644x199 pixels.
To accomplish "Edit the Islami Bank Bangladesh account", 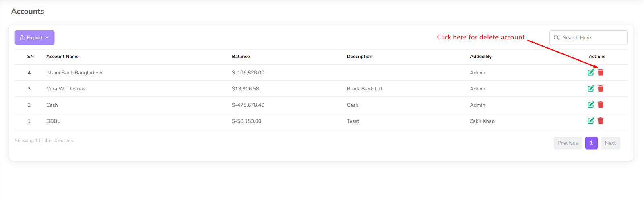I will click(x=590, y=72).
